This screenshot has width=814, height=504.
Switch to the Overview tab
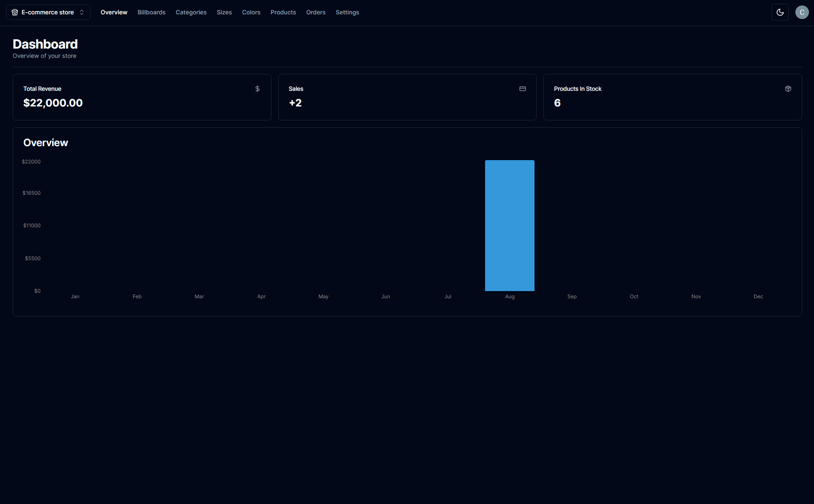(114, 12)
